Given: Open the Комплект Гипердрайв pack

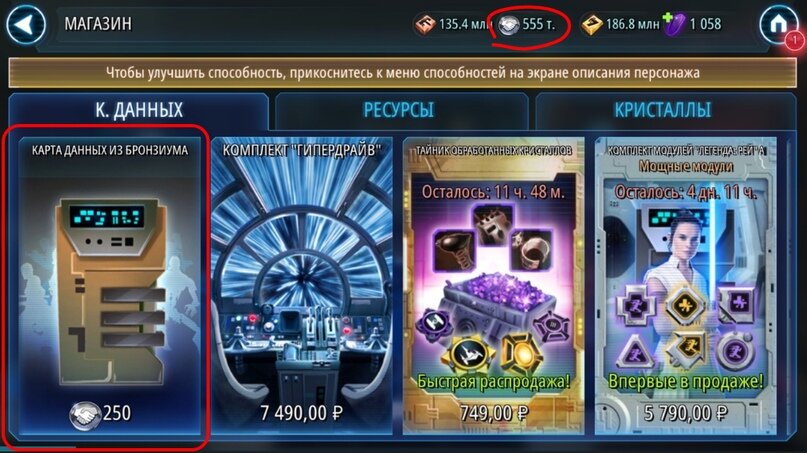Looking at the screenshot, I should [x=302, y=286].
